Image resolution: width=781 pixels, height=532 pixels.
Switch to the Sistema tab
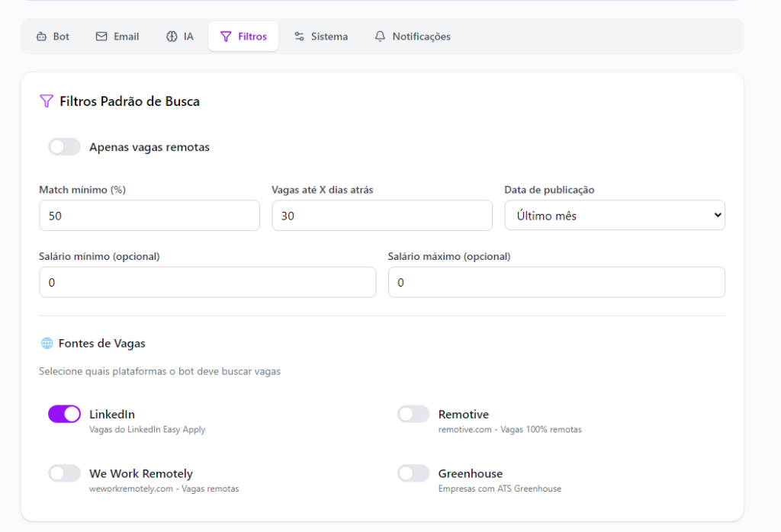tap(321, 37)
